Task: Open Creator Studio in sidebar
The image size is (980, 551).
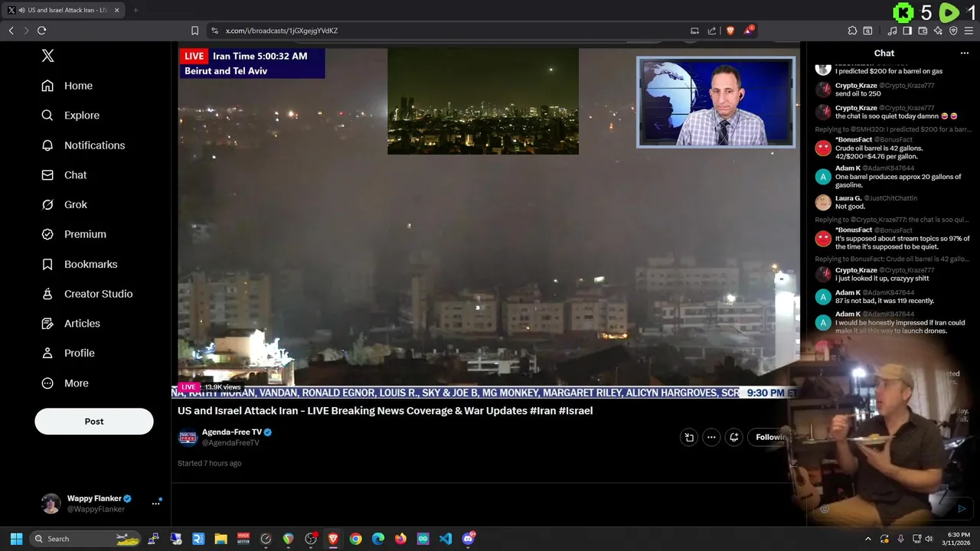Action: (87, 294)
